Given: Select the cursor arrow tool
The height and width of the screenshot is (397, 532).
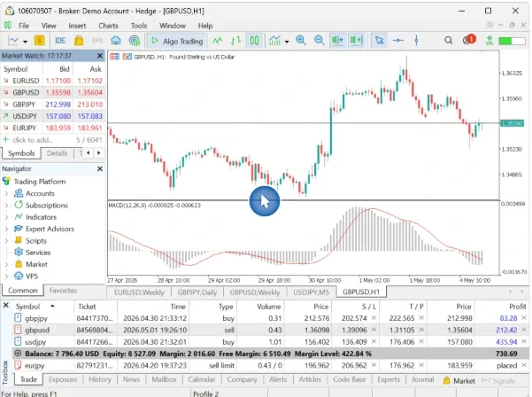Looking at the screenshot, I should [x=380, y=41].
